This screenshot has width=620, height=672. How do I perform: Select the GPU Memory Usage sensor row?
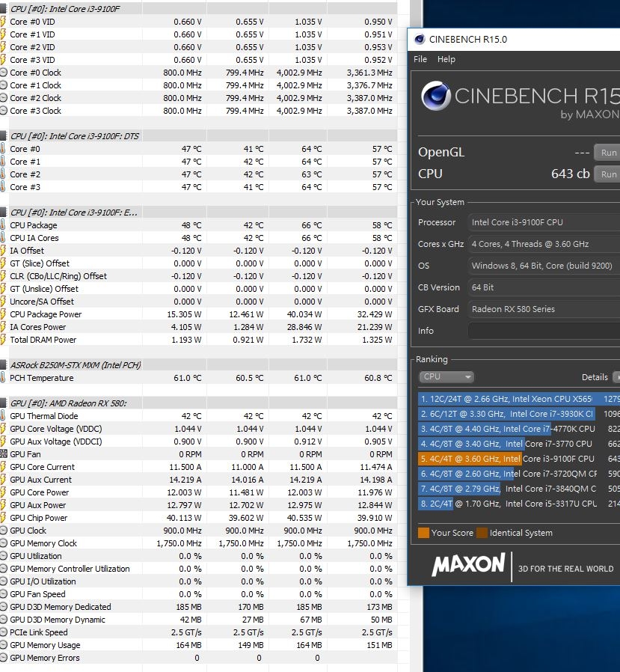click(199, 645)
